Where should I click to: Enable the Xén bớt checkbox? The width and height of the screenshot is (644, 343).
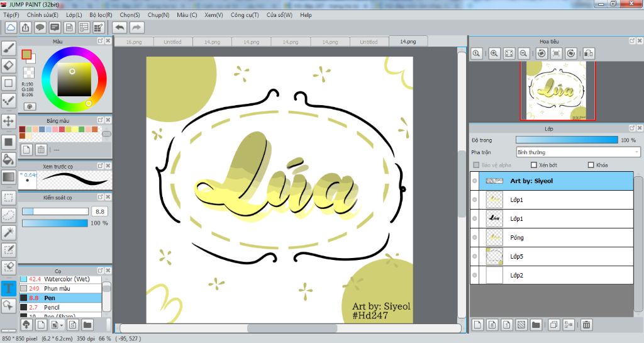click(x=533, y=165)
